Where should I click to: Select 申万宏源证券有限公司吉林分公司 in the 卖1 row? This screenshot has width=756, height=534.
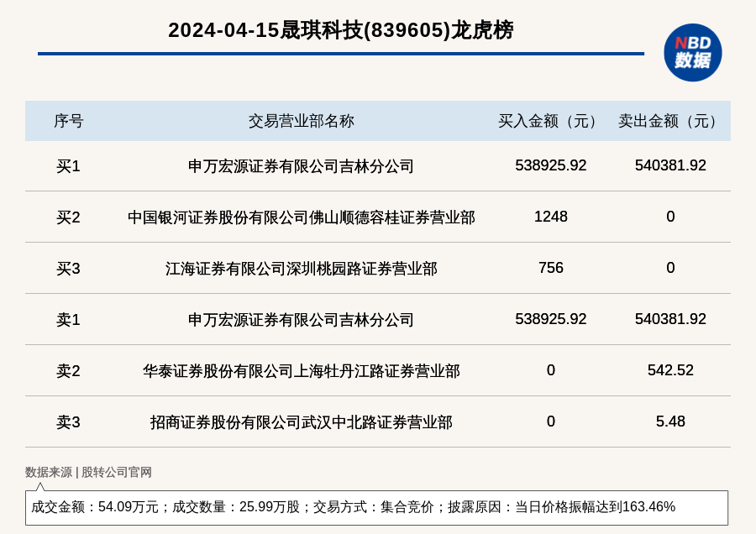tap(302, 320)
